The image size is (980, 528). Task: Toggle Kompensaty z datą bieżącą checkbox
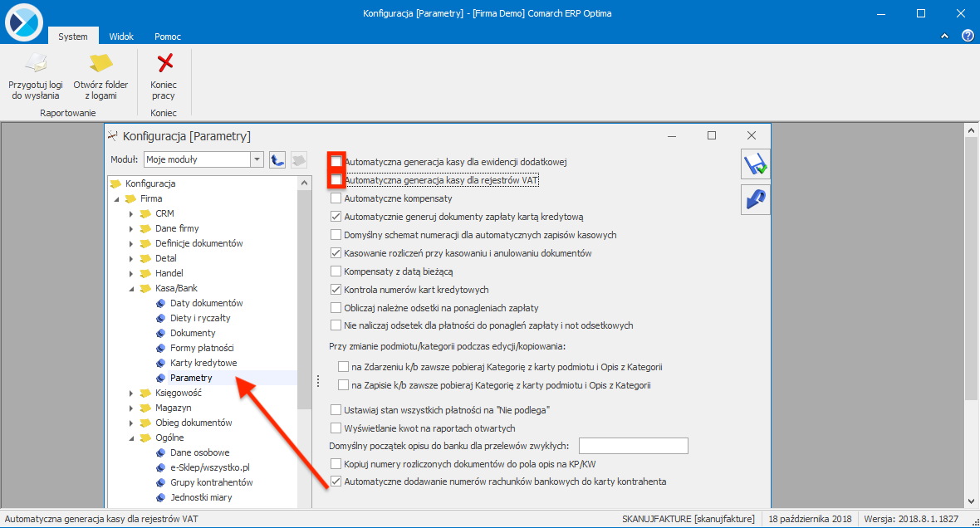pyautogui.click(x=336, y=271)
